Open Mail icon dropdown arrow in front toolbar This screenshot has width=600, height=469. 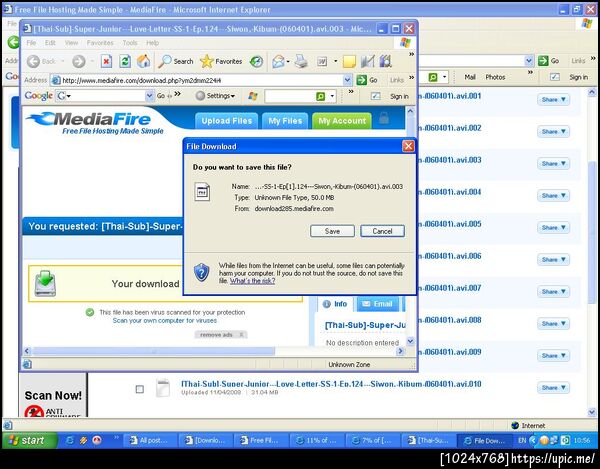(288, 61)
